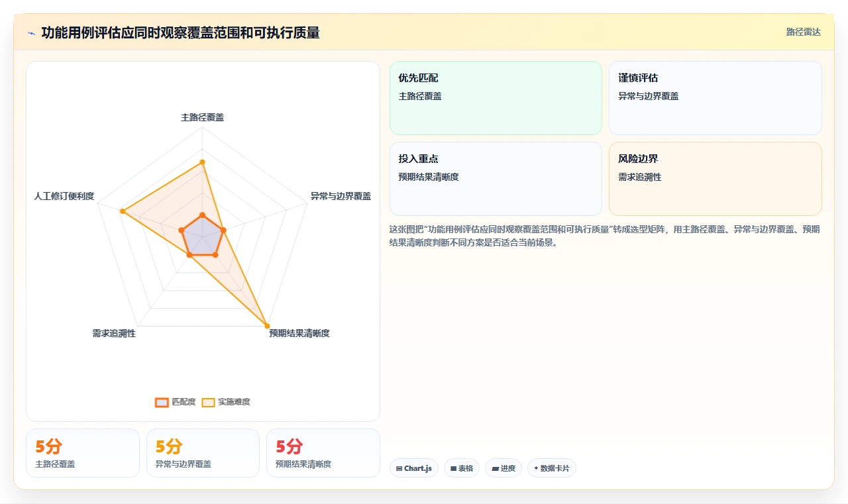The width and height of the screenshot is (848, 504).
Task: Click the 预期结果清晰度 score card
Action: (x=323, y=453)
